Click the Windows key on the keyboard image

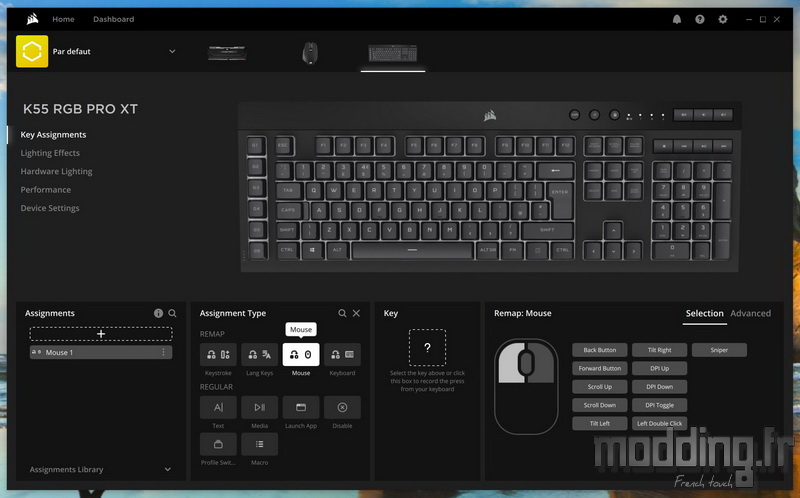[x=312, y=250]
